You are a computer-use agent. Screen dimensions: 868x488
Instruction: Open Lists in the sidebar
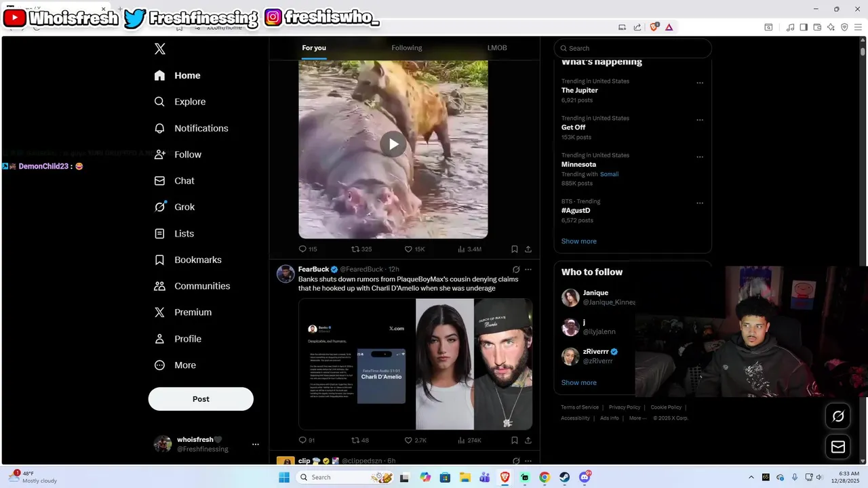[174, 233]
